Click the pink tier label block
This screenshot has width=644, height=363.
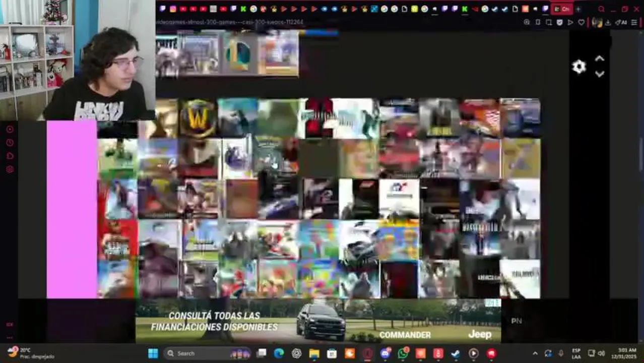pyautogui.click(x=72, y=209)
